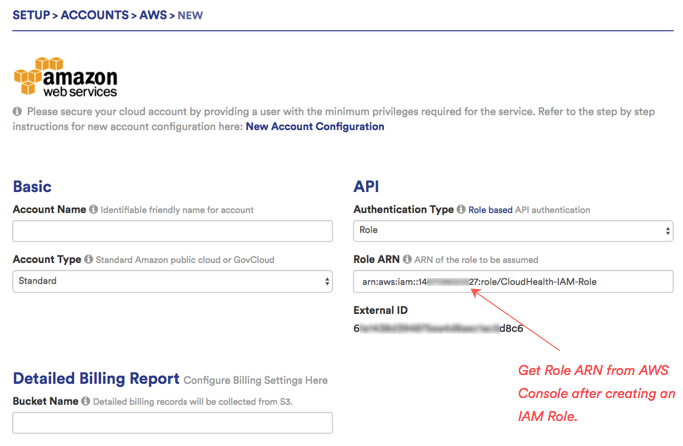
Task: Click info icon before 'Please secure' notice
Action: pos(18,112)
